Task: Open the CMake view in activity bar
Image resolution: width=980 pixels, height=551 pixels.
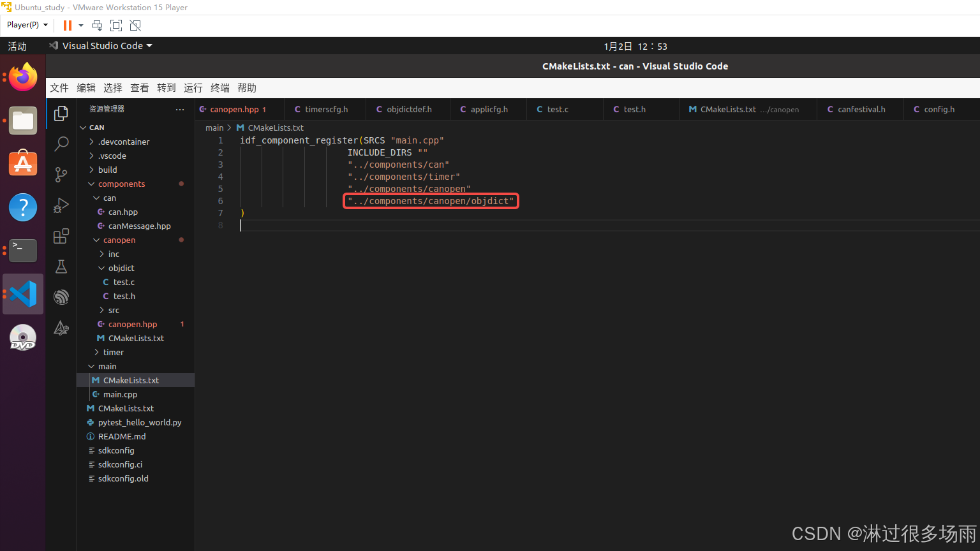Action: [x=61, y=328]
